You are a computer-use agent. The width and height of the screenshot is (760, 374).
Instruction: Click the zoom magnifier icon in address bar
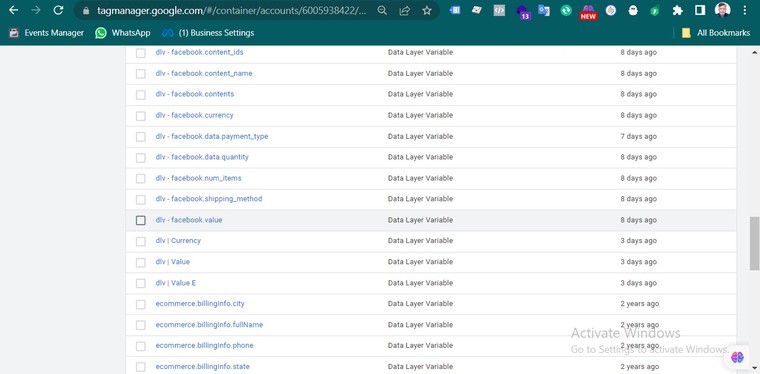coord(382,10)
